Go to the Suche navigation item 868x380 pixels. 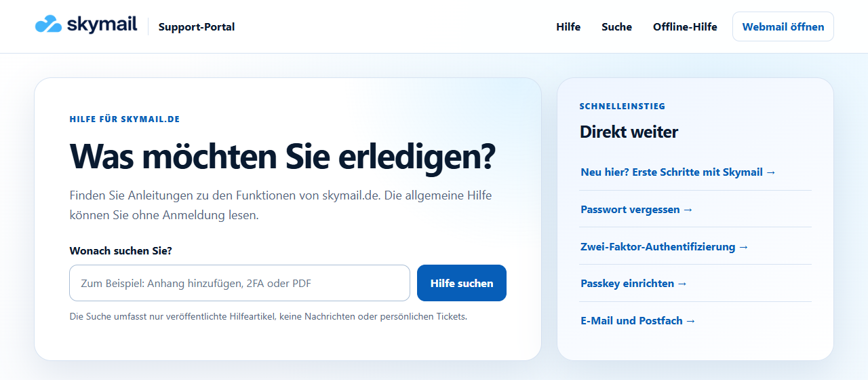[616, 27]
